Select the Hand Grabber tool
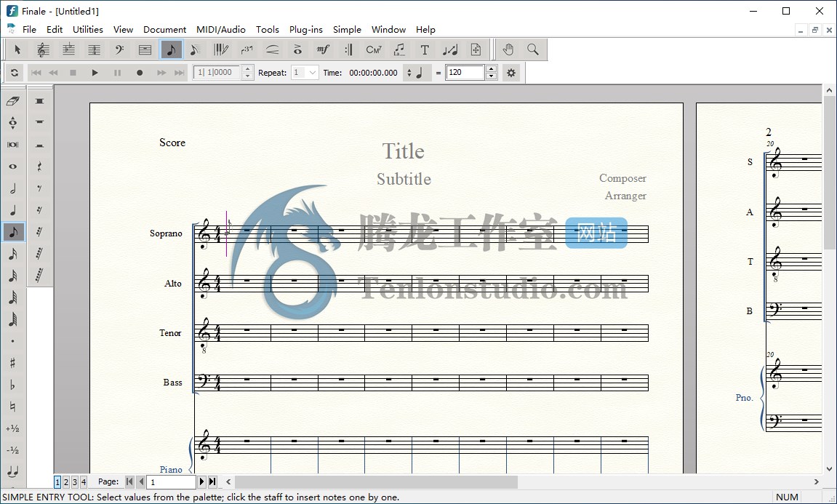 [508, 49]
